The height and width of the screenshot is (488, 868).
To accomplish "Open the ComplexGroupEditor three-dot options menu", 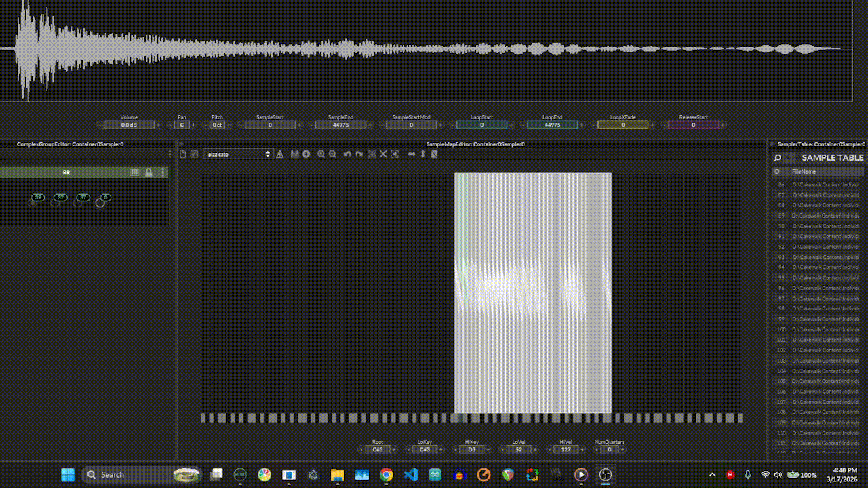I will (x=170, y=155).
